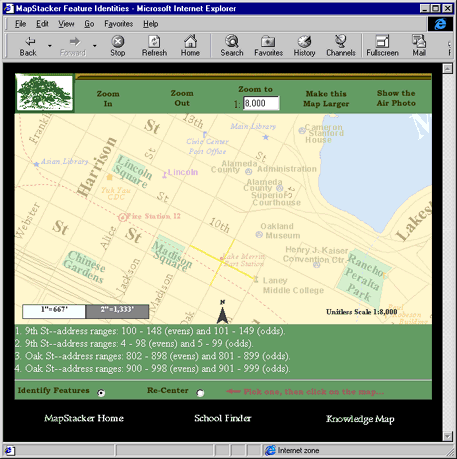Open the School Finder link
Image resolution: width=457 pixels, height=459 pixels.
222,418
